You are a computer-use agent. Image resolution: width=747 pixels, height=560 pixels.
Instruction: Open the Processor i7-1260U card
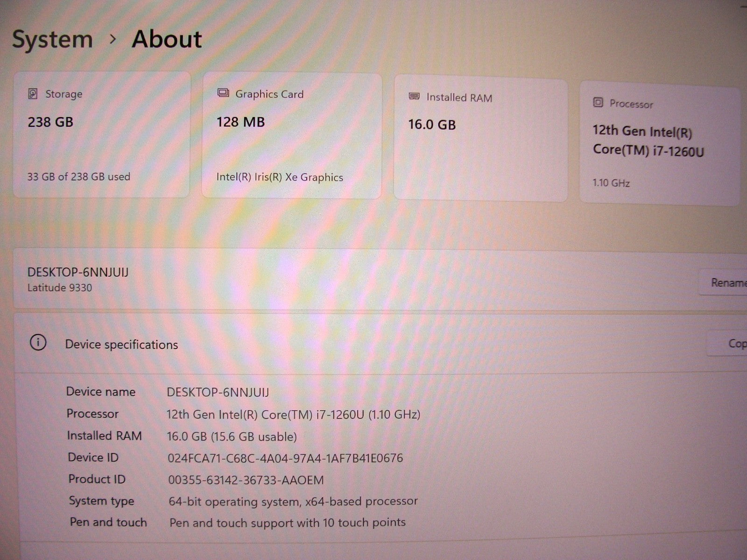click(659, 145)
